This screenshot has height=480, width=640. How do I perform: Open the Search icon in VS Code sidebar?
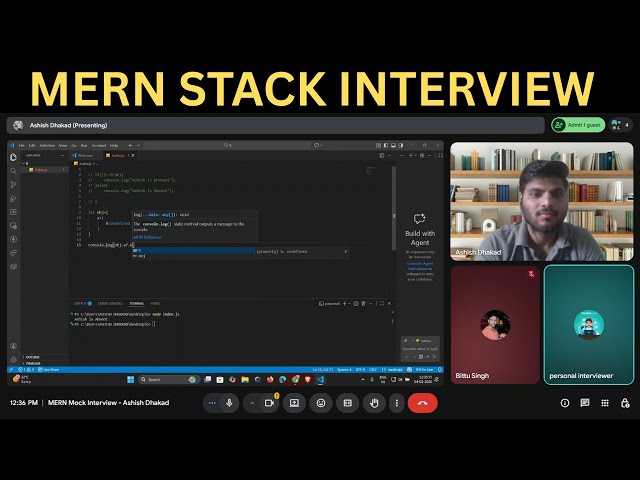point(13,171)
